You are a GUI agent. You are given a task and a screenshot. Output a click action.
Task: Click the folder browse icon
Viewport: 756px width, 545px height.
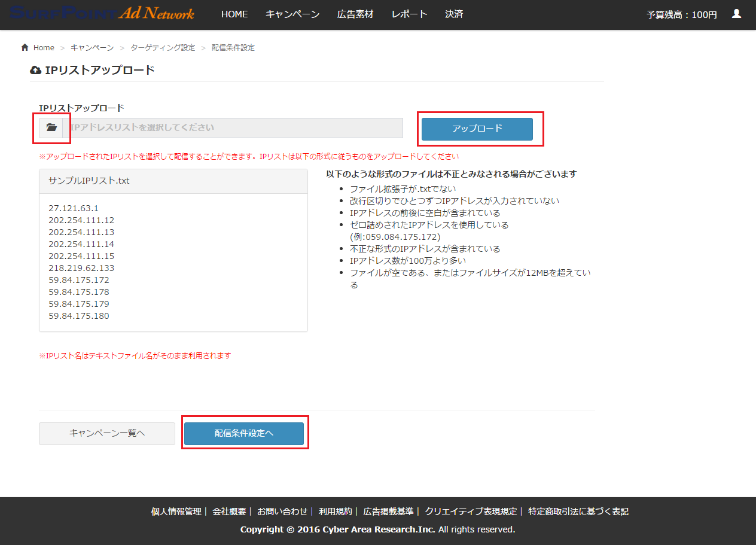pyautogui.click(x=51, y=128)
